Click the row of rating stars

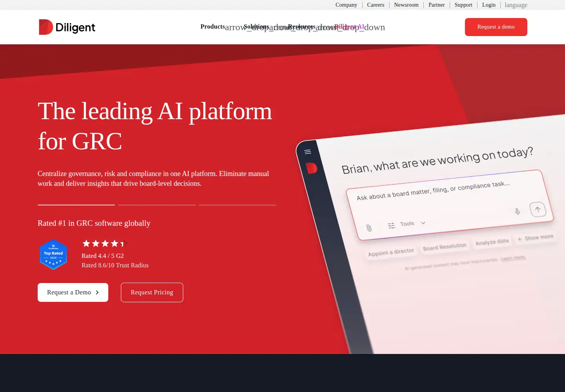tap(105, 243)
